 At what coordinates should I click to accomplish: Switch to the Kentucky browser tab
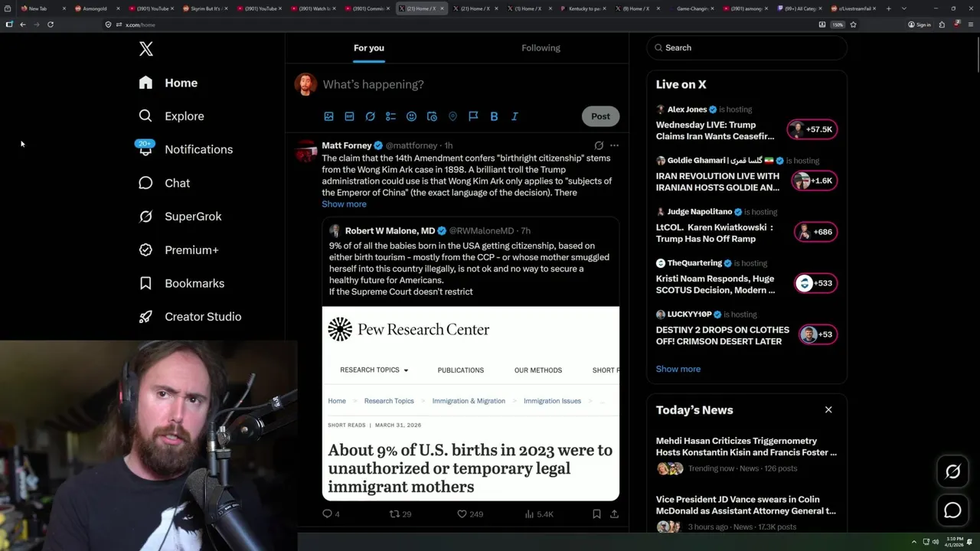coord(585,8)
